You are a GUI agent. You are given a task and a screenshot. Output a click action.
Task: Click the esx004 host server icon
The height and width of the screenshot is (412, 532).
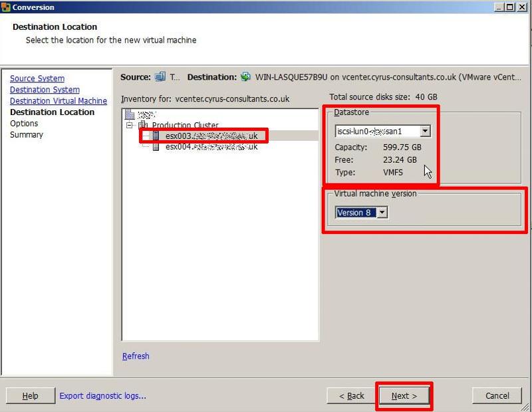[x=156, y=146]
